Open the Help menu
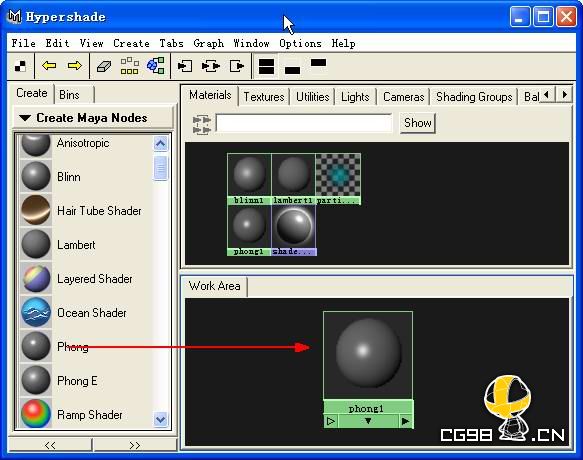583x460 pixels. coord(344,44)
